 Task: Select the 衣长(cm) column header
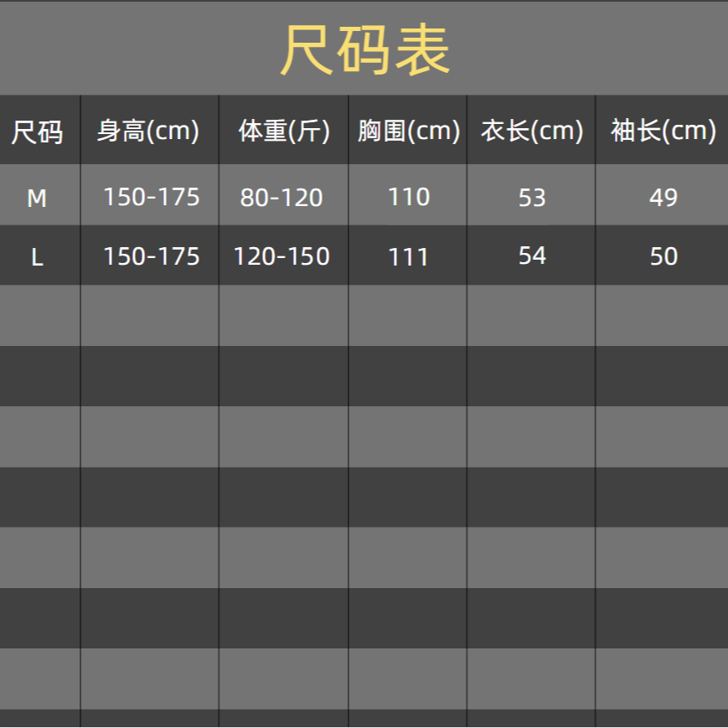click(530, 131)
